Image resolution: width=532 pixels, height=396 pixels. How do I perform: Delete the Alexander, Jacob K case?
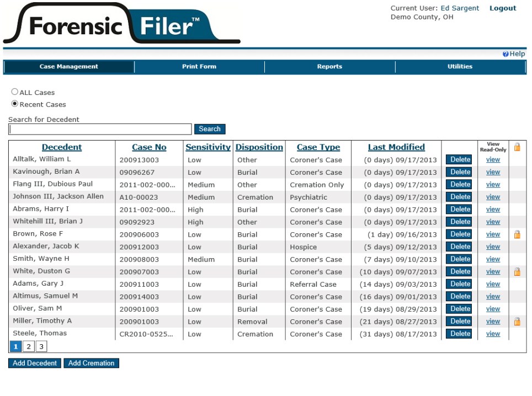pos(459,247)
